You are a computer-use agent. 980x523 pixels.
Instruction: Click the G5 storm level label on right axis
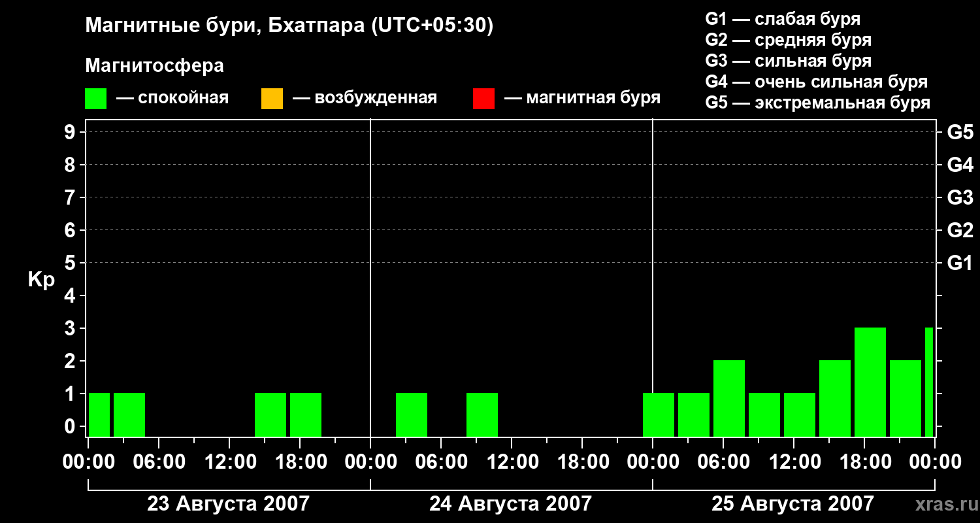pyautogui.click(x=960, y=132)
